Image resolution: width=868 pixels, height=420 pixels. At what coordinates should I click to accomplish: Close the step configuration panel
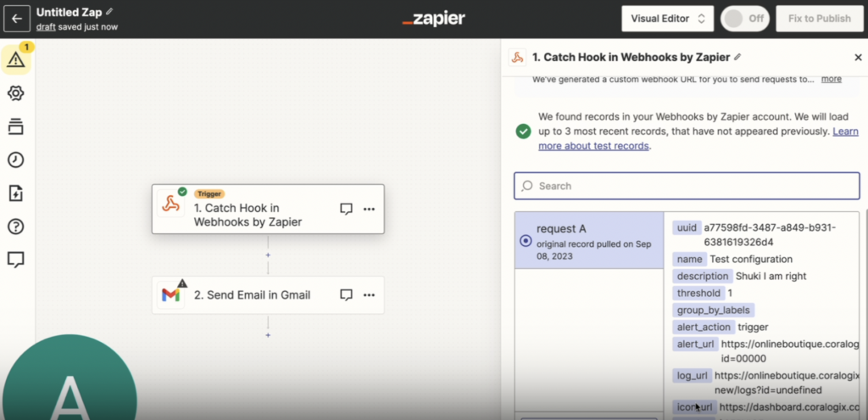tap(858, 57)
